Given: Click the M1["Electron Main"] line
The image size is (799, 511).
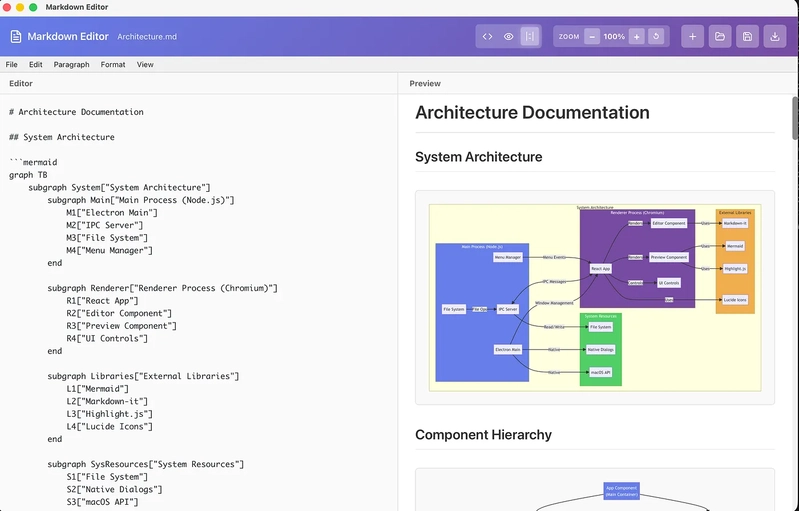Looking at the screenshot, I should 112,212.
